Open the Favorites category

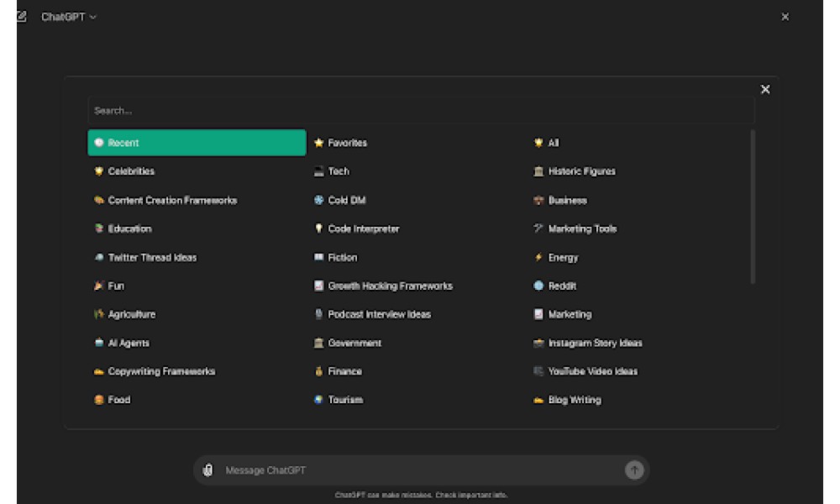pyautogui.click(x=417, y=143)
